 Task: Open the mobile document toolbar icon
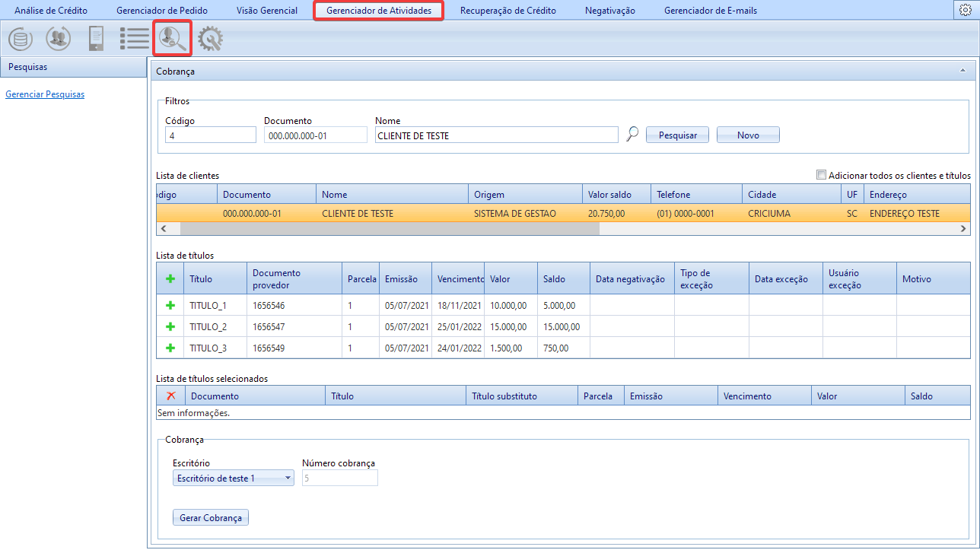tap(96, 39)
